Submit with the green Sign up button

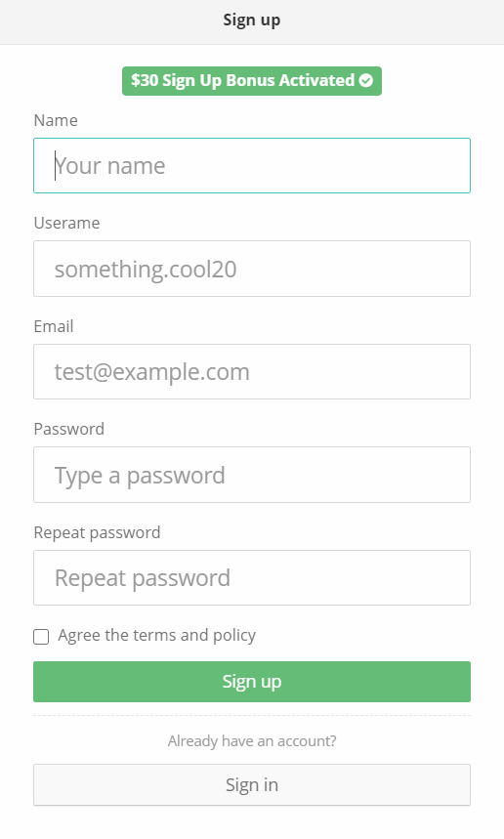pyautogui.click(x=251, y=682)
